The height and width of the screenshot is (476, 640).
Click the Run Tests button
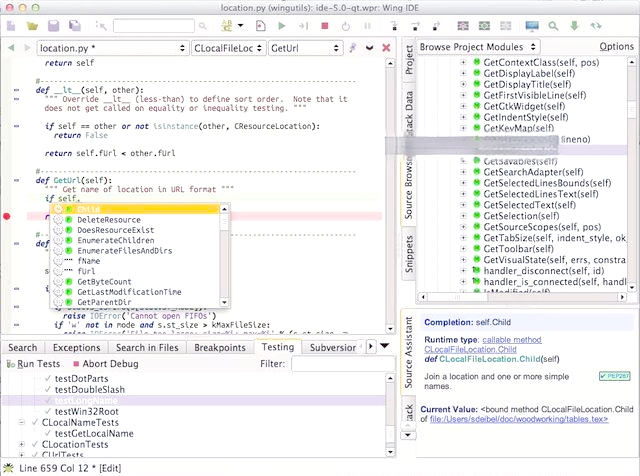[33, 364]
